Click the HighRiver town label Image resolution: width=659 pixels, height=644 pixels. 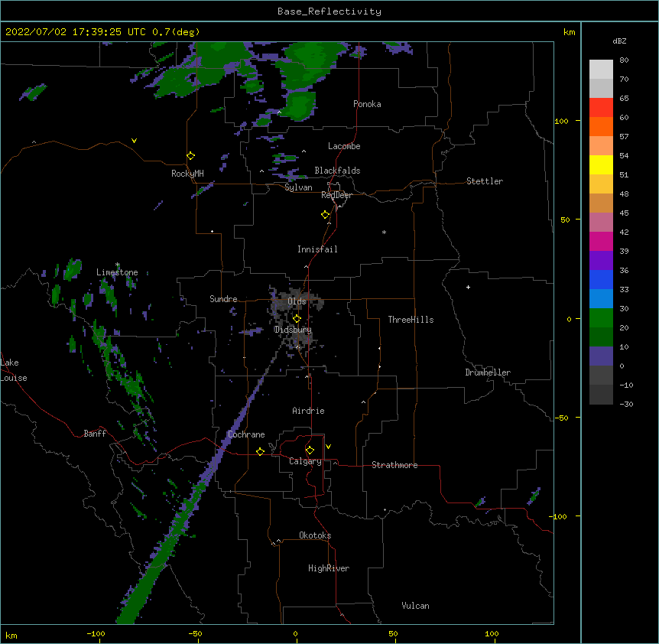329,568
